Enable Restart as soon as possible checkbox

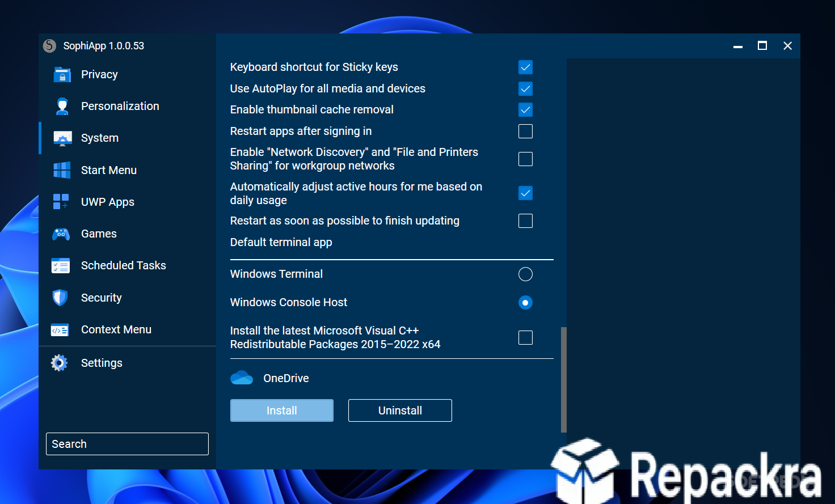click(526, 221)
